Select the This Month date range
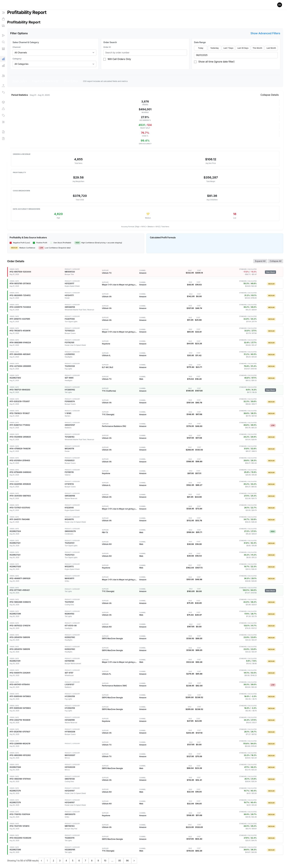 [257, 48]
